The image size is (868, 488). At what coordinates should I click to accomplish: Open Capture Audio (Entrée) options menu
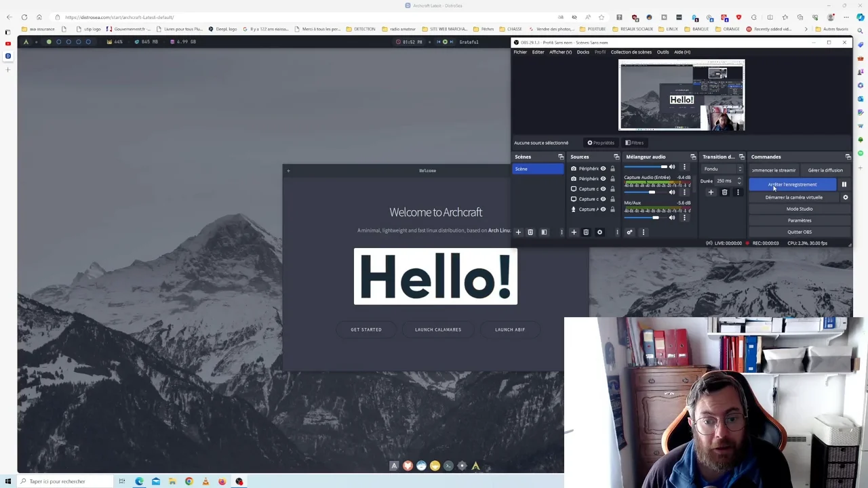point(684,192)
